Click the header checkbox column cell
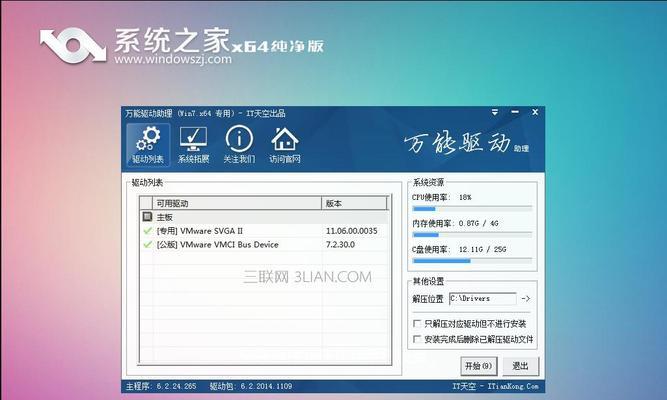667x400 pixels. [x=147, y=203]
